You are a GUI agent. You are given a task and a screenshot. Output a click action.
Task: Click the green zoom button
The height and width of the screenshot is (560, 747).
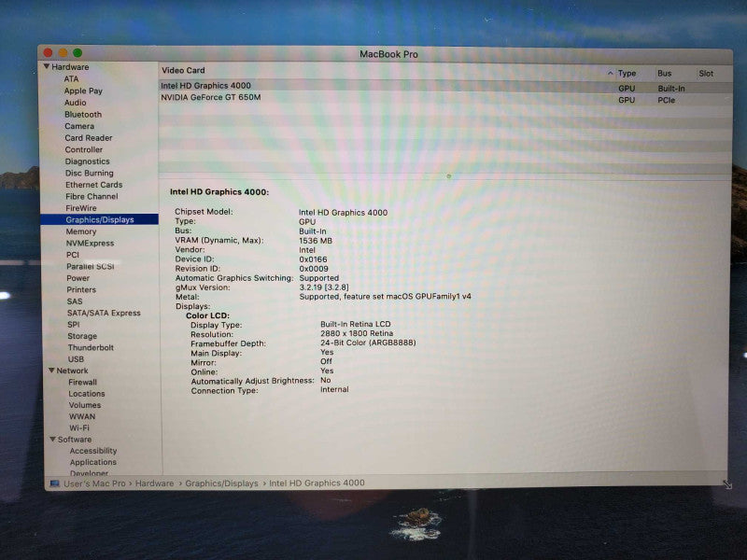pos(78,53)
